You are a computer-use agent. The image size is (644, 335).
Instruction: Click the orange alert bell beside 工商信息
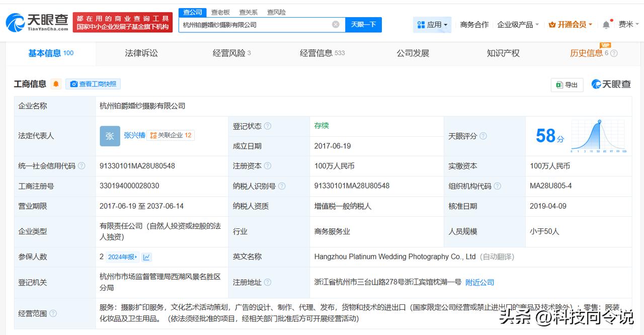[x=56, y=84]
